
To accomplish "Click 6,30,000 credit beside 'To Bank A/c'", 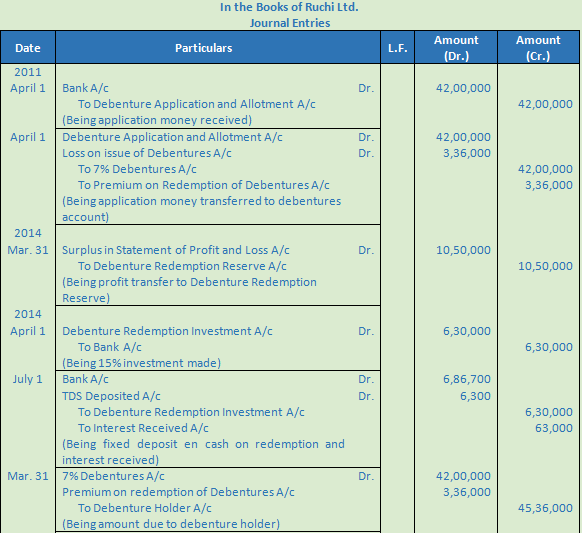I will [549, 347].
